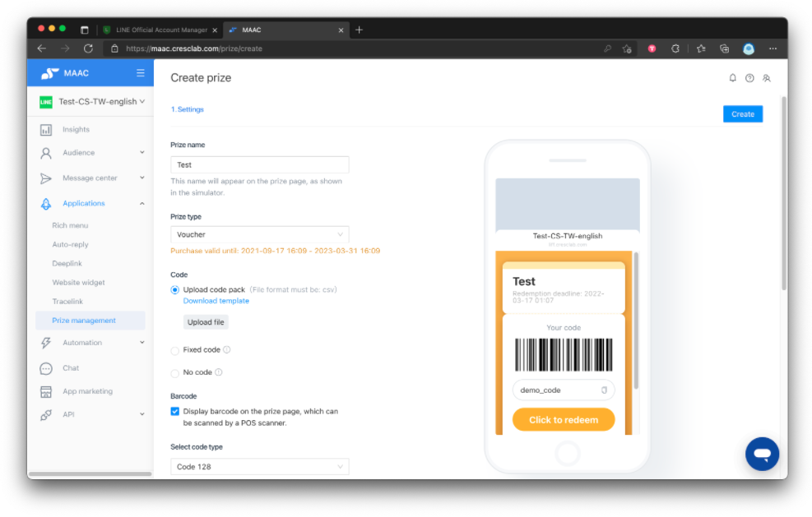This screenshot has width=812, height=517.
Task: Click the info icon beside Fixed code
Action: pyautogui.click(x=226, y=350)
